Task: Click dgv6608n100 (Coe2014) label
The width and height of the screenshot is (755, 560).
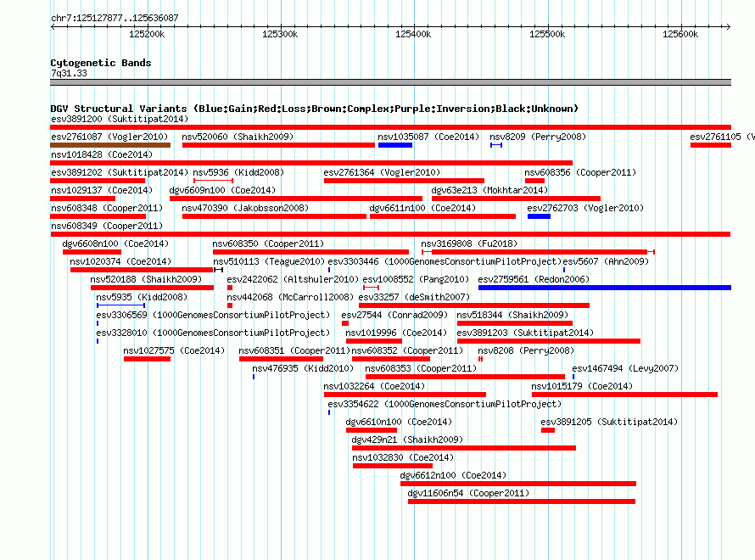Action: [x=115, y=244]
